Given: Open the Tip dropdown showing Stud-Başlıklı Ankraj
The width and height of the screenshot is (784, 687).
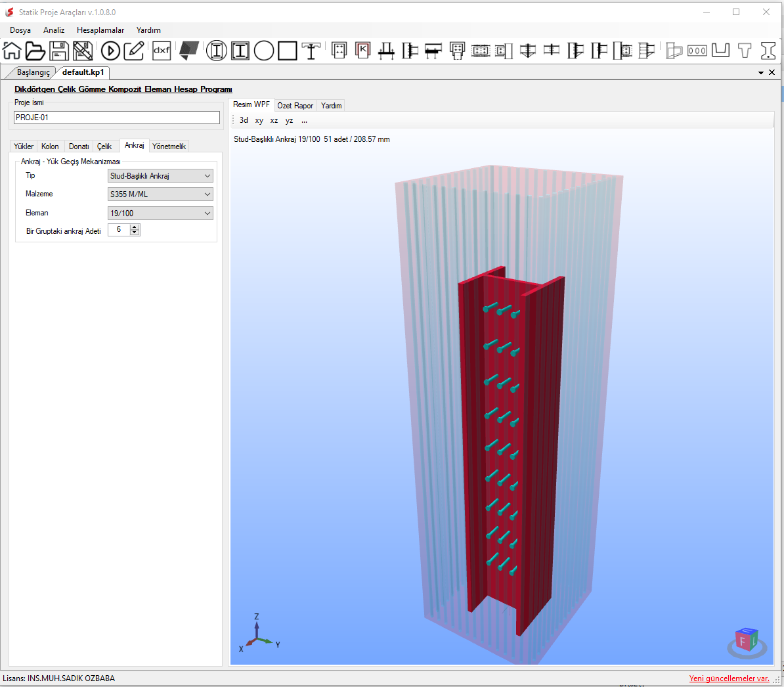Looking at the screenshot, I should (160, 176).
